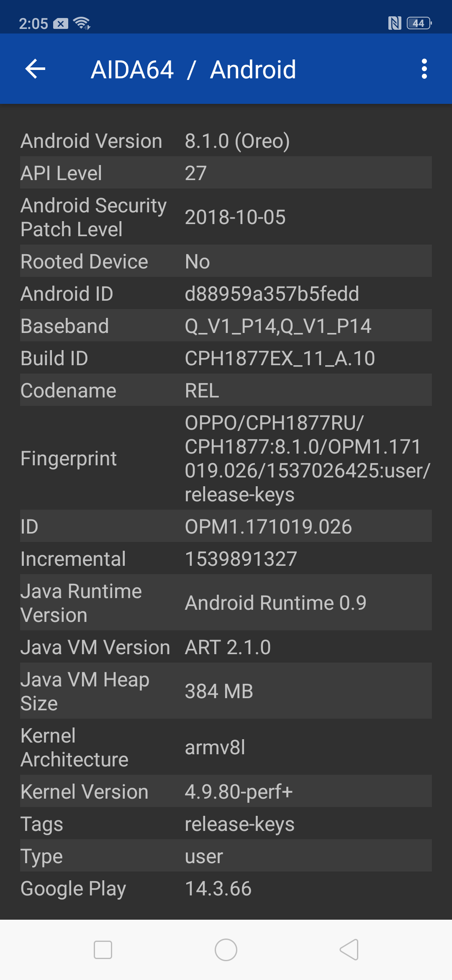Select the Build ID entry
This screenshot has height=980, width=452.
(226, 358)
